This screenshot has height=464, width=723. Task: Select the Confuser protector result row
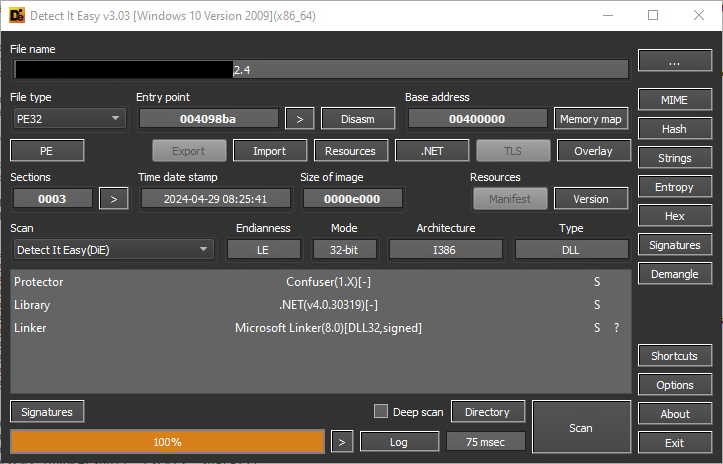coord(320,282)
